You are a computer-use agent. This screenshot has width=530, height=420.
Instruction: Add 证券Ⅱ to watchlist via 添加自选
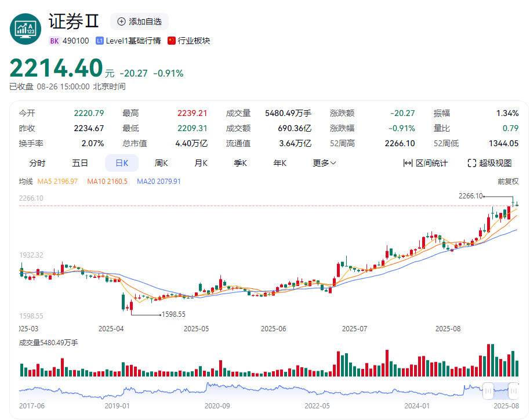click(139, 21)
